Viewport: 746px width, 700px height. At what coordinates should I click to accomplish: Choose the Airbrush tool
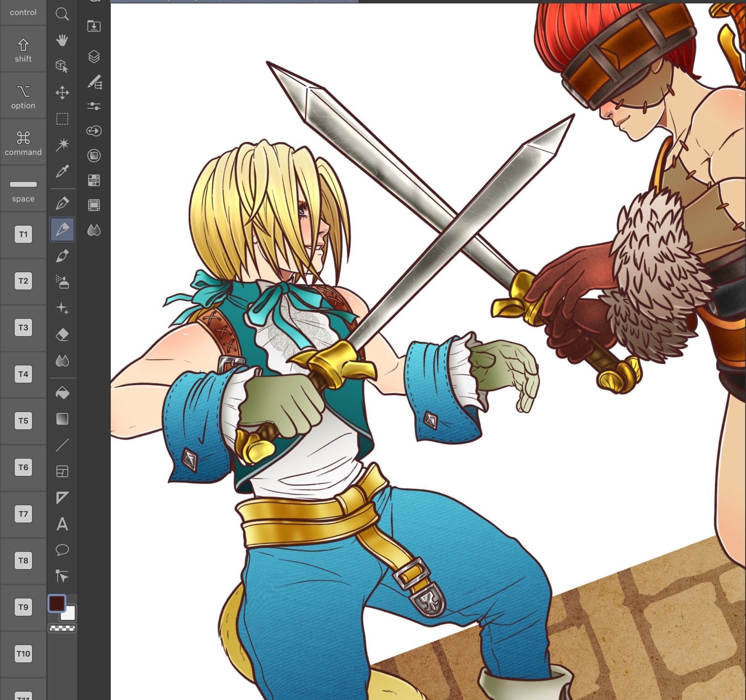click(x=62, y=282)
